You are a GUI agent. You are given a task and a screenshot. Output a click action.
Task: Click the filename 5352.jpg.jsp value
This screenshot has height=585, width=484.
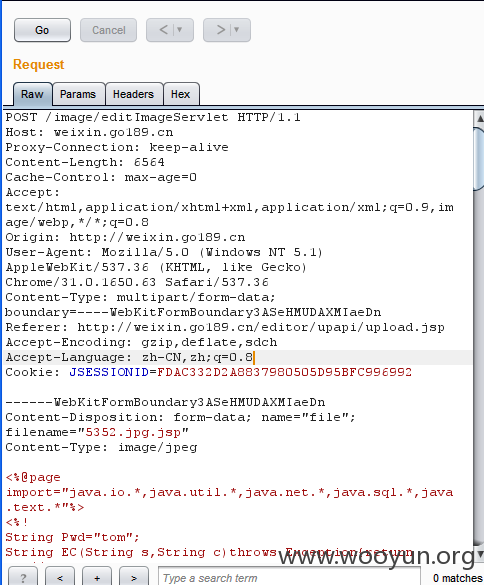click(x=133, y=432)
